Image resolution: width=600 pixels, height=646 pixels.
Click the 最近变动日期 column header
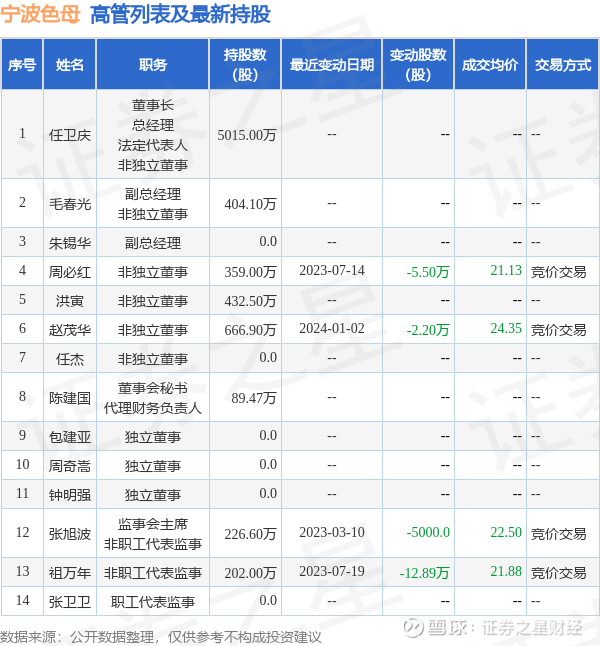[x=332, y=65]
